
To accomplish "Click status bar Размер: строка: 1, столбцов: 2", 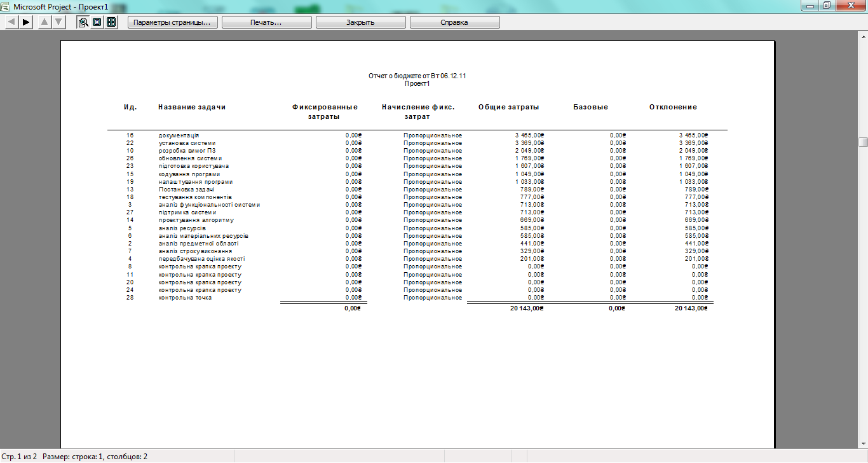I will (x=95, y=457).
